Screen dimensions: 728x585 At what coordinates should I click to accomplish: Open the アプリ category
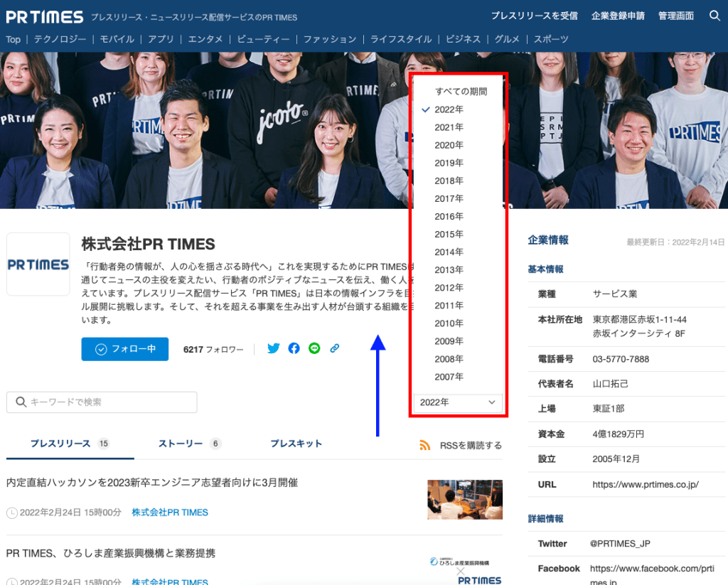click(161, 40)
